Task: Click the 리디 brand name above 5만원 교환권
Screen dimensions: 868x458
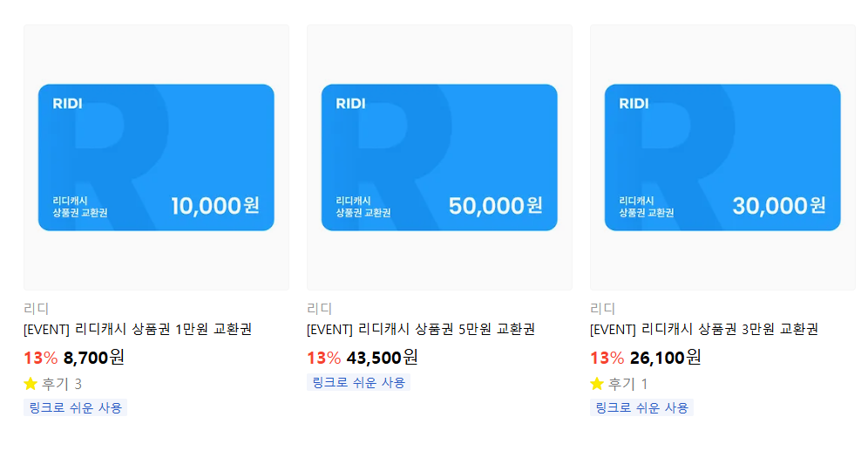Action: tap(319, 309)
